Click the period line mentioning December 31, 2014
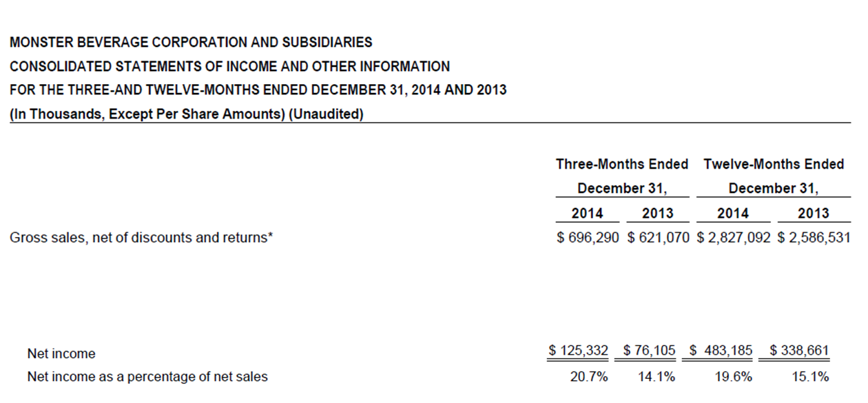The width and height of the screenshot is (868, 403). (258, 90)
